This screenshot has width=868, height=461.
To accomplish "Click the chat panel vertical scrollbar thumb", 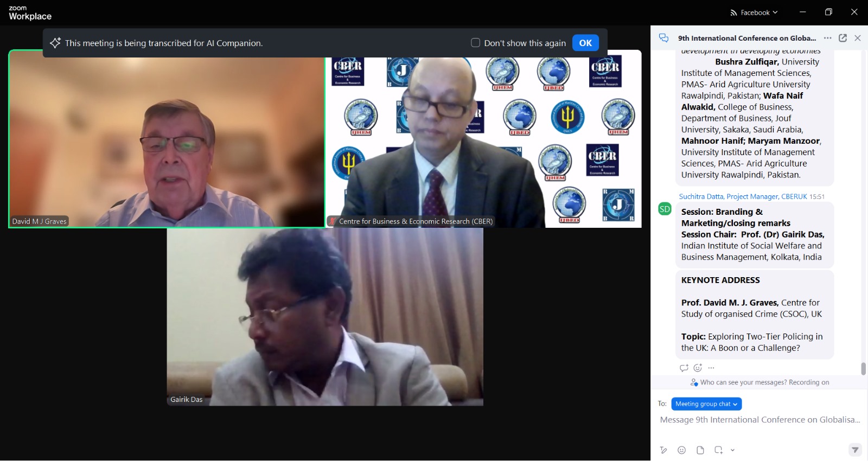I will tap(863, 369).
